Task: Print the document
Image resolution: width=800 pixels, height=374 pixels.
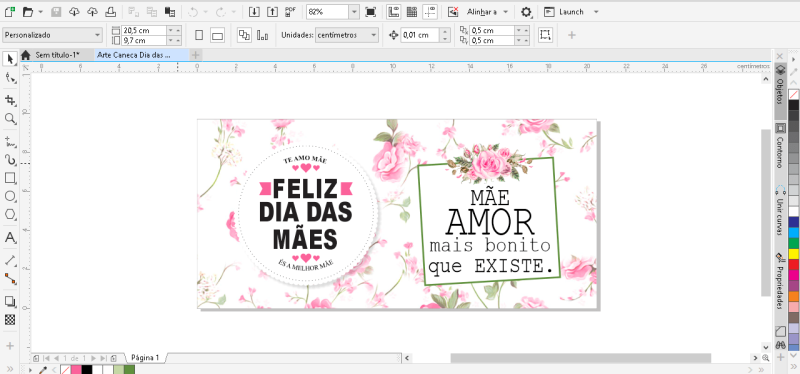Action: point(111,12)
